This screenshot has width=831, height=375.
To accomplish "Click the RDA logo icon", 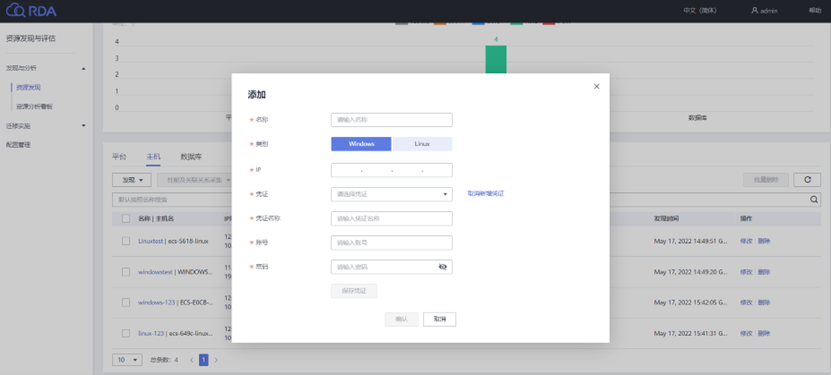I will [15, 11].
